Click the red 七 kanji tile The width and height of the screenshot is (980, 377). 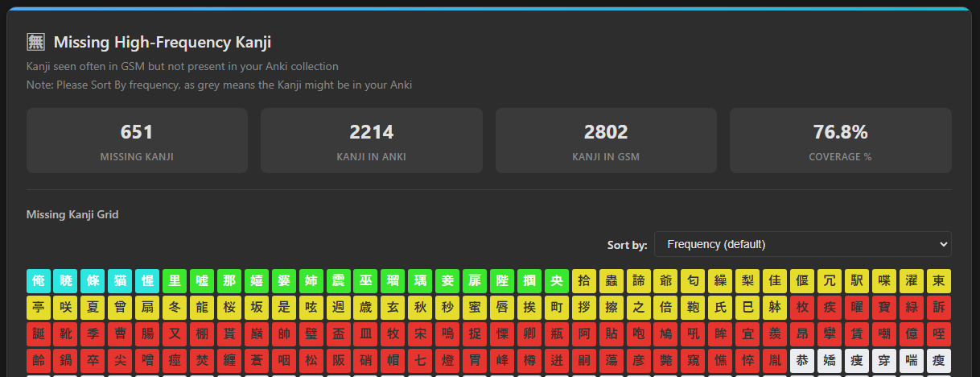click(420, 361)
